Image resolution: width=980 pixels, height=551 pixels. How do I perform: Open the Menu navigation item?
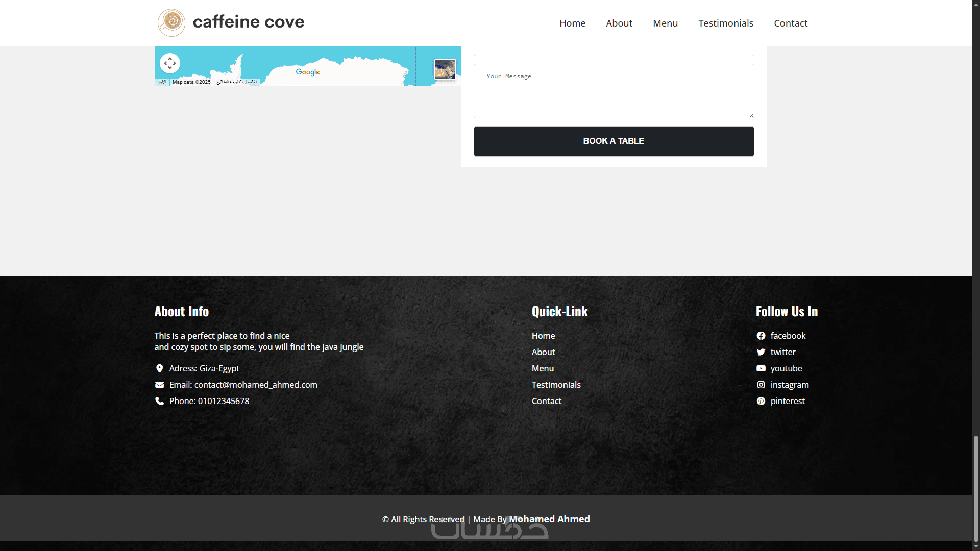coord(665,23)
